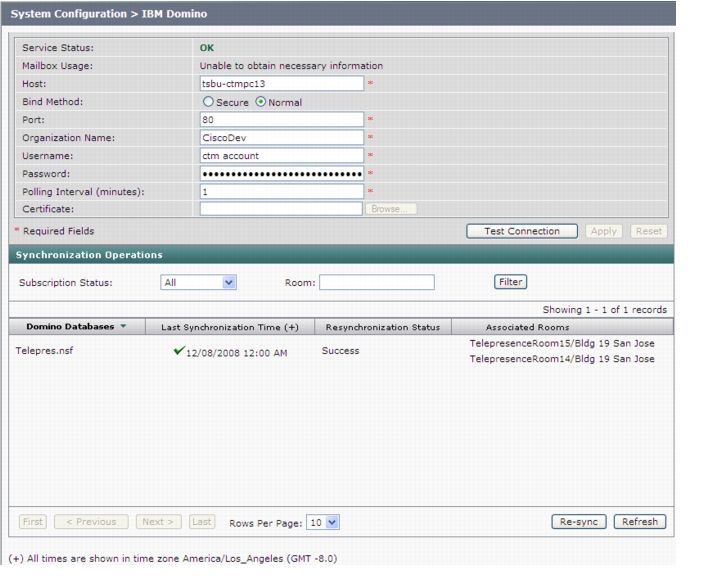Click the Username field containing ctm account

282,156
